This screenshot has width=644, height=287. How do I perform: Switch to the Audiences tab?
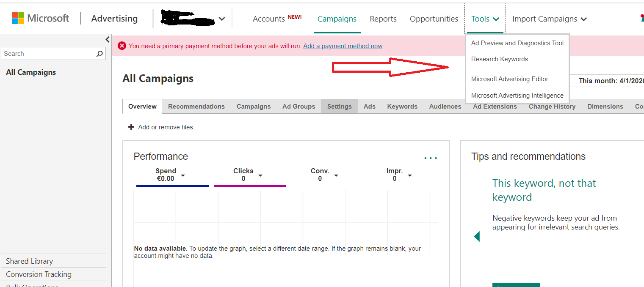445,107
